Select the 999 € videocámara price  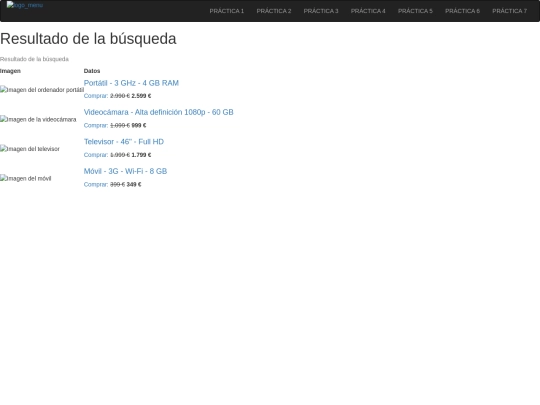tap(139, 125)
